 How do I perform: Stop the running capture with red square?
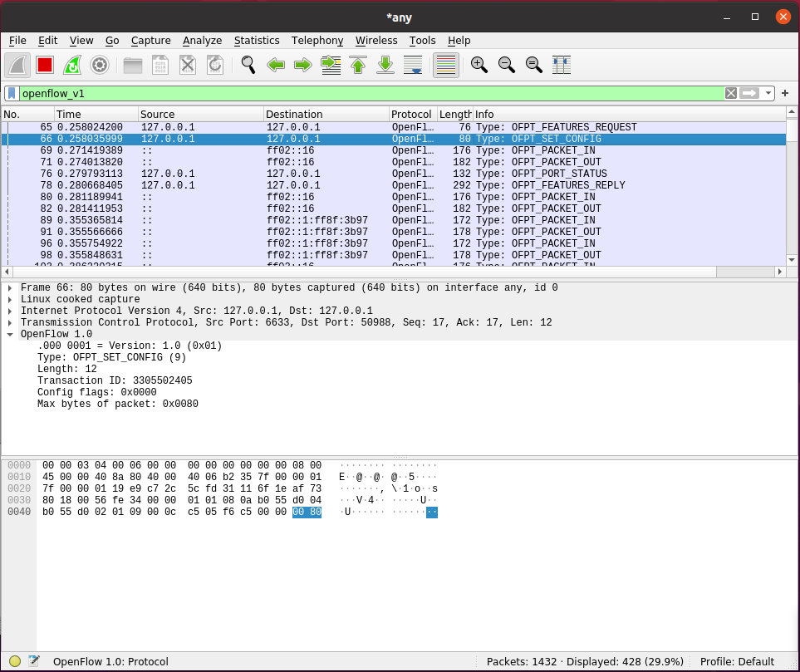click(x=45, y=66)
